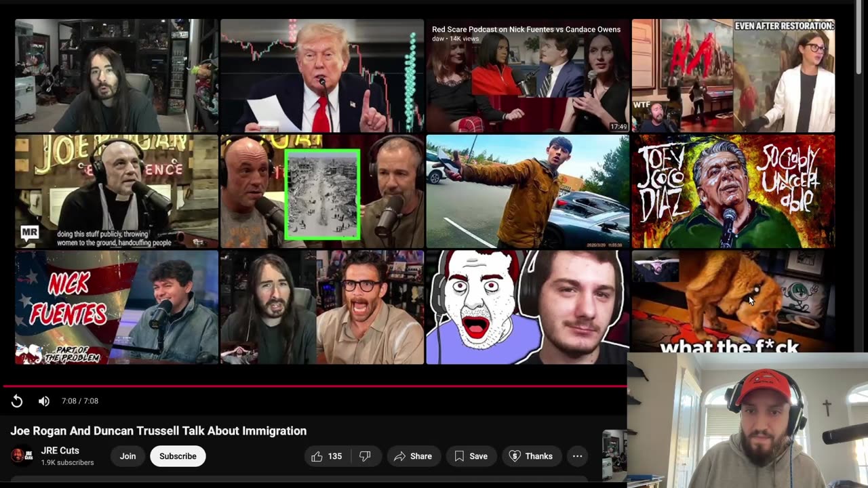Save the video to a playlist
The width and height of the screenshot is (868, 488).
(x=471, y=456)
